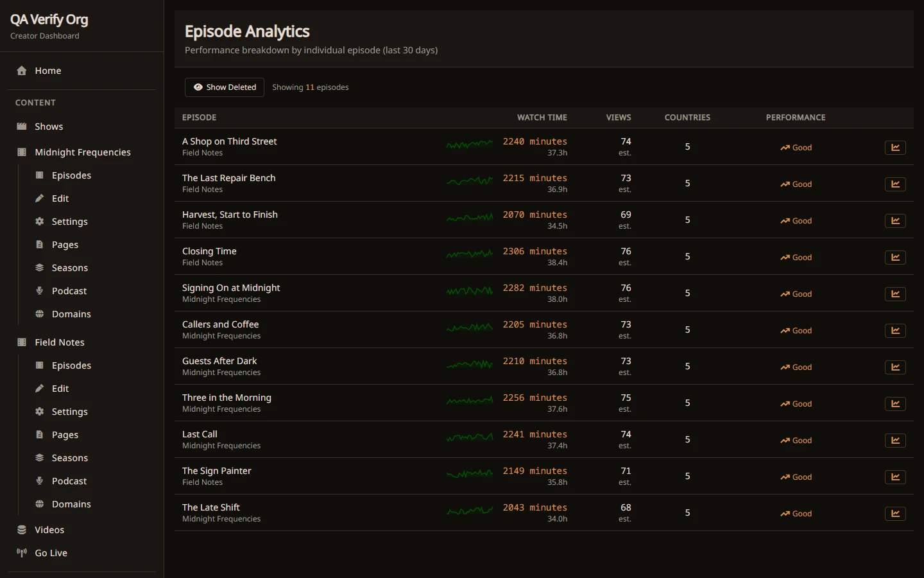Click pencil Edit icon under Field Notes
The width and height of the screenshot is (924, 578).
[39, 389]
